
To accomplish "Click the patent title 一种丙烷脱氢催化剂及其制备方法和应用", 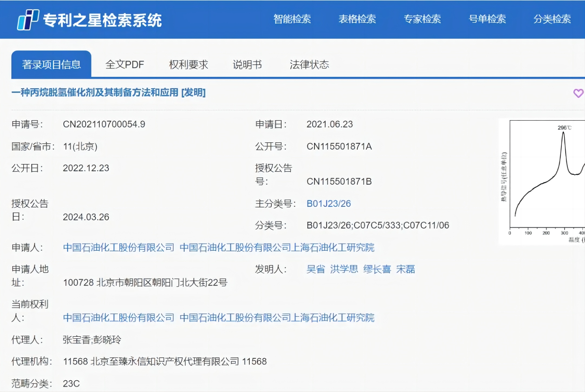I will [x=95, y=93].
